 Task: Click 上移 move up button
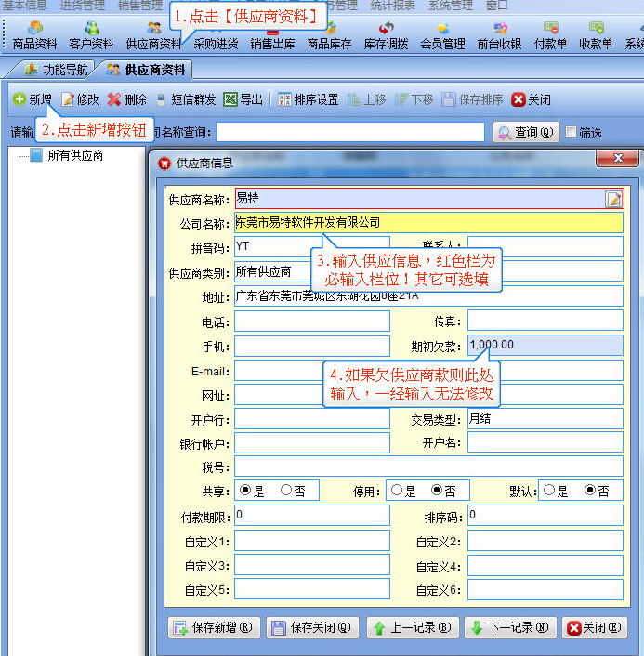point(366,99)
